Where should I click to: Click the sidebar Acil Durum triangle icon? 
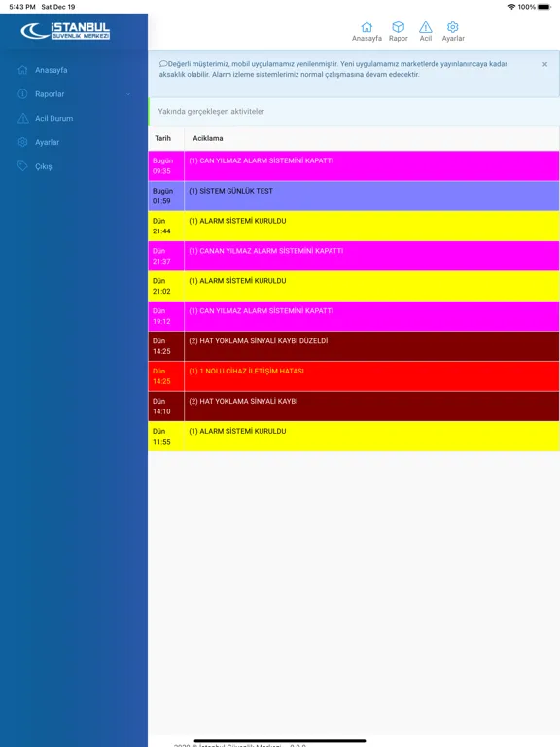(x=23, y=118)
